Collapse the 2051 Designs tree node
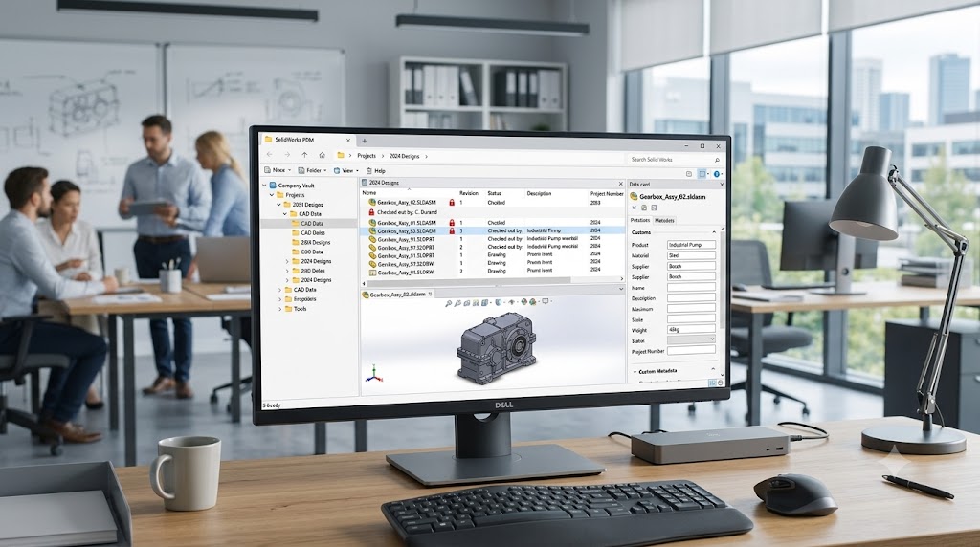The height and width of the screenshot is (547, 980). pos(279,205)
